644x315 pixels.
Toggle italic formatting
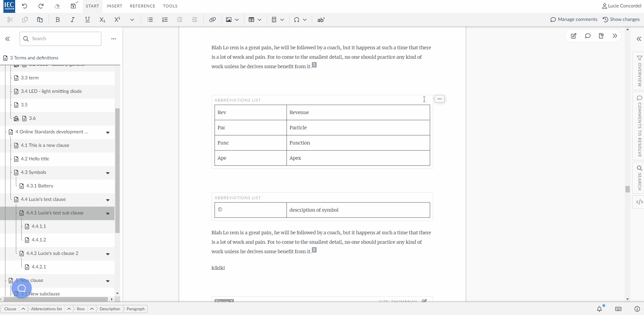(x=72, y=20)
